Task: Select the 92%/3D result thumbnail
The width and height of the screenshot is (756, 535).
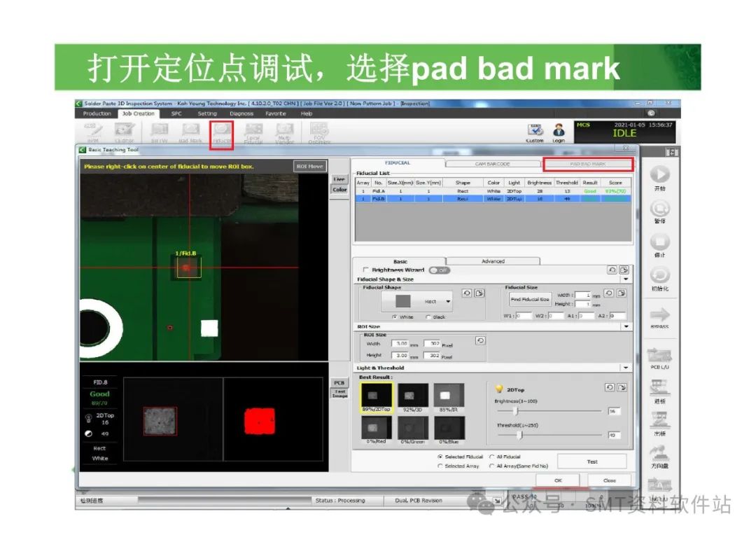Action: pos(413,398)
